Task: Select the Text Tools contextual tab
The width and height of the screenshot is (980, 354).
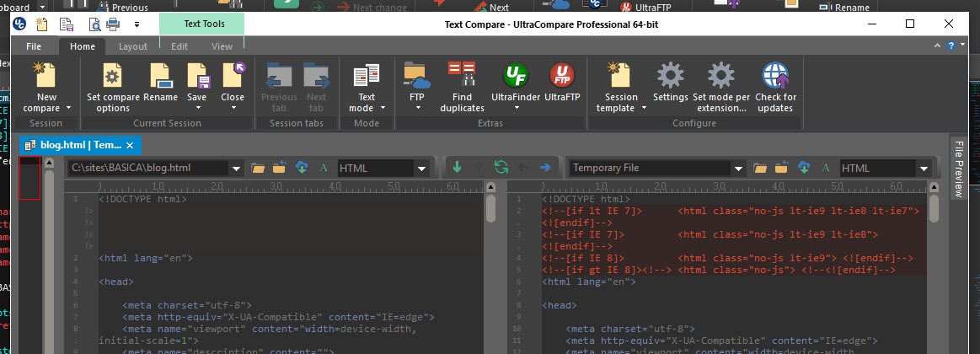Action: point(201,24)
